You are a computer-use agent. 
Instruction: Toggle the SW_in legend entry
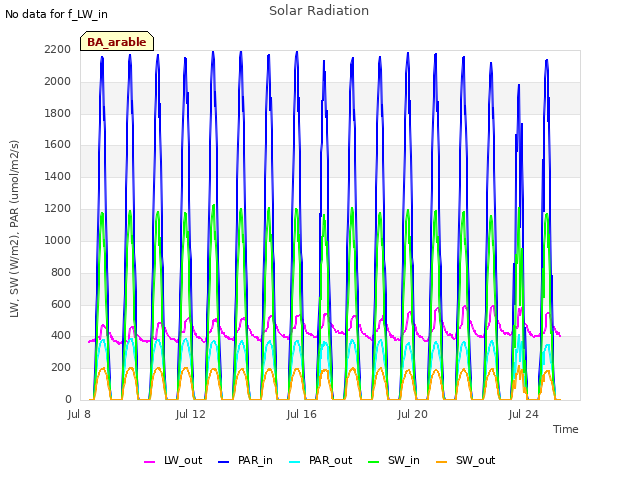[394, 460]
